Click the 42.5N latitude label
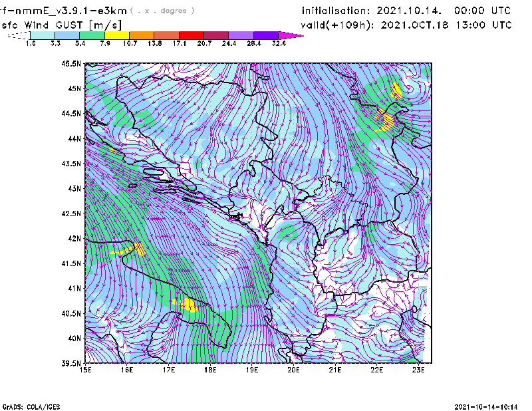Screen dimensions: 532x411 [71, 213]
